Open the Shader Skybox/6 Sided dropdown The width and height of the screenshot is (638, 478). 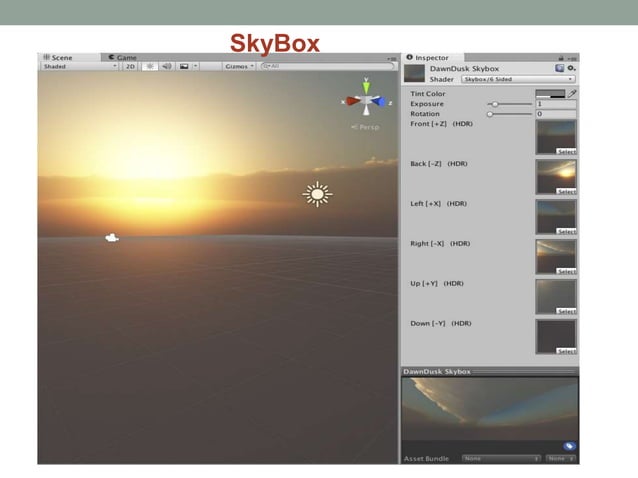click(x=517, y=78)
